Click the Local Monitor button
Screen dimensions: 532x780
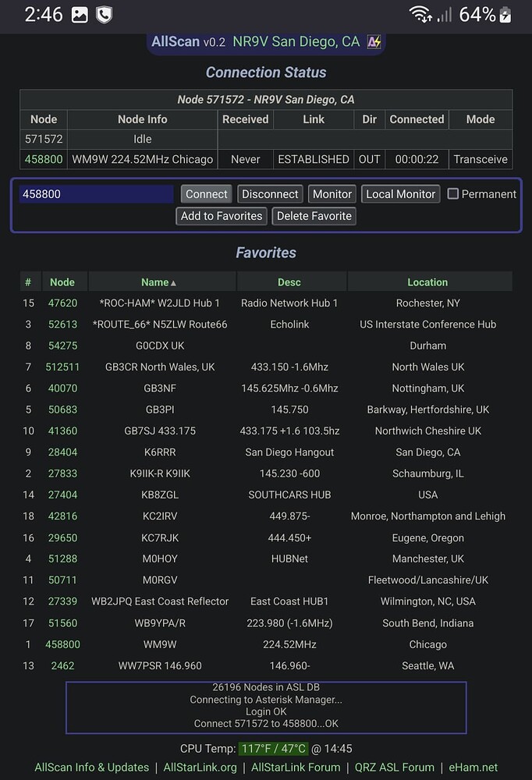tap(401, 194)
